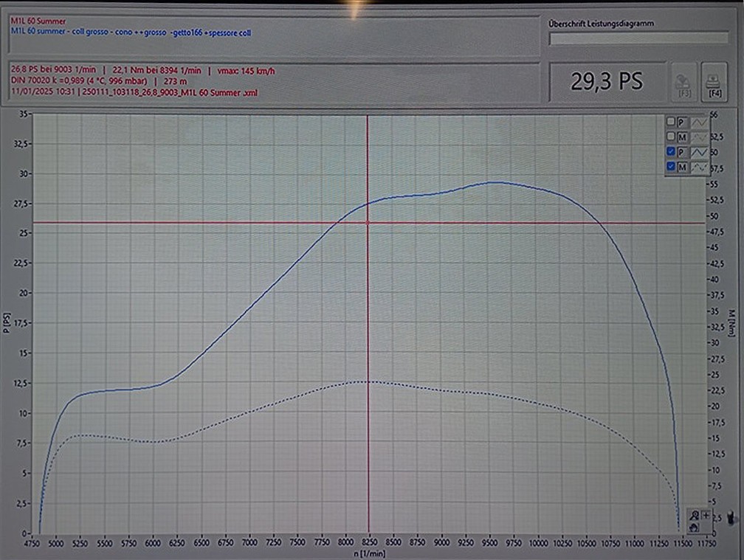Uncheck the checked blue P power curve
Image resolution: width=744 pixels, height=560 pixels.
click(x=670, y=152)
